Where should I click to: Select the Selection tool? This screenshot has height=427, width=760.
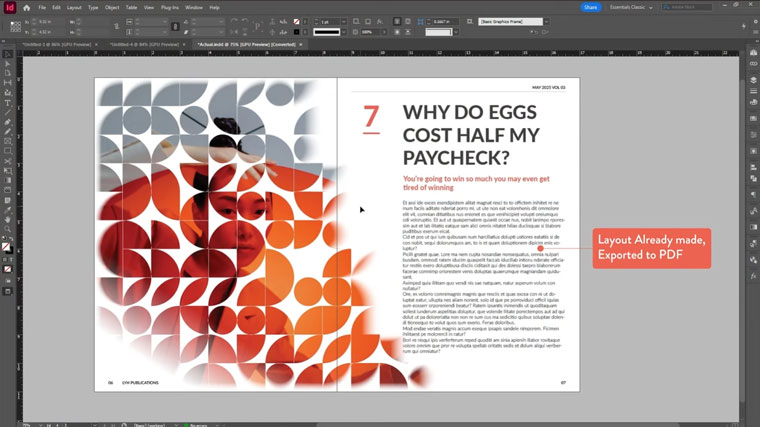point(8,54)
